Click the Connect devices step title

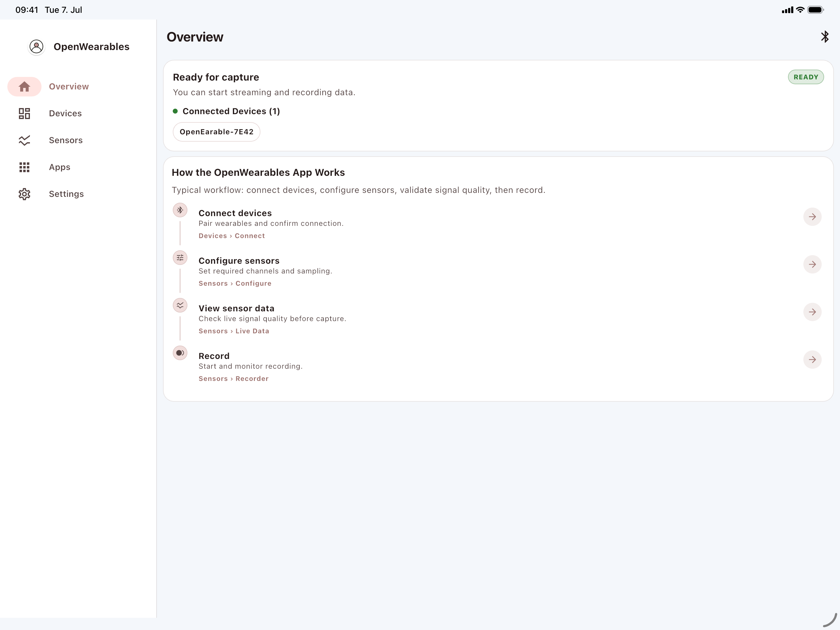coord(235,213)
